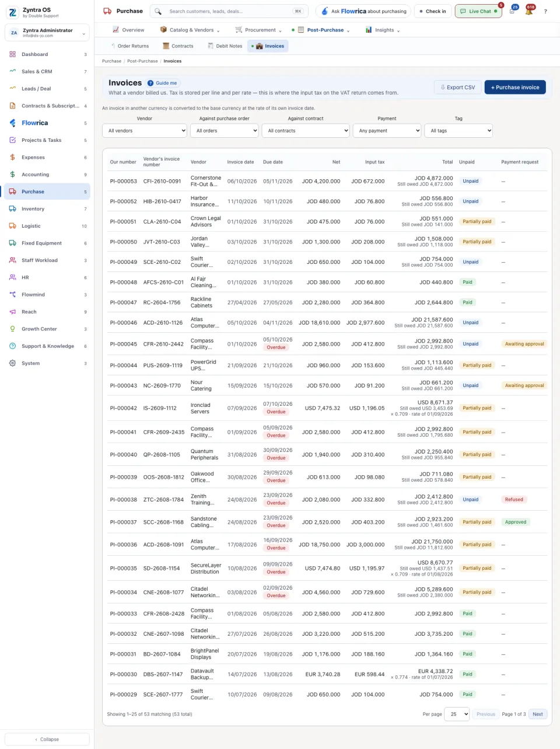560x749 pixels.
Task: Open Staff Workload icon
Action: coord(12,260)
